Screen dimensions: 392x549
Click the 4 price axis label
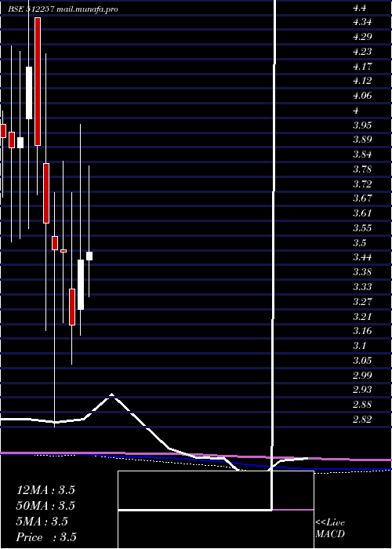click(x=356, y=111)
